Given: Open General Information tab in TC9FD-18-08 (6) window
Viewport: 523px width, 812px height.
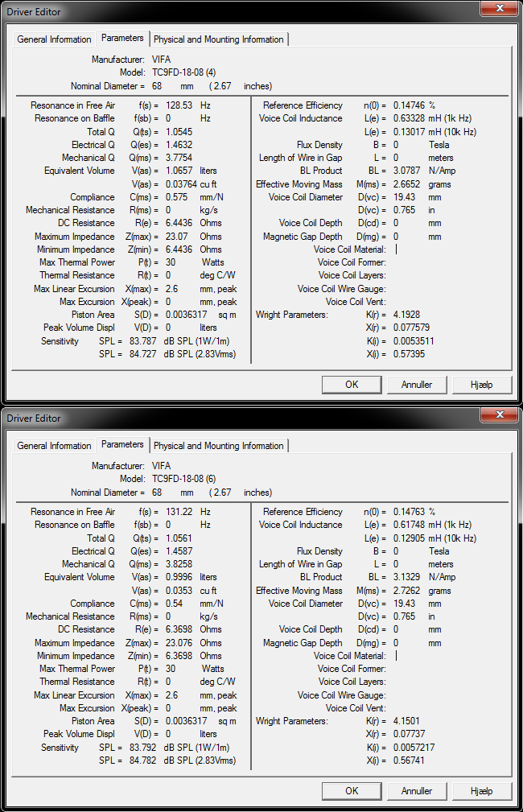Looking at the screenshot, I should 54,446.
